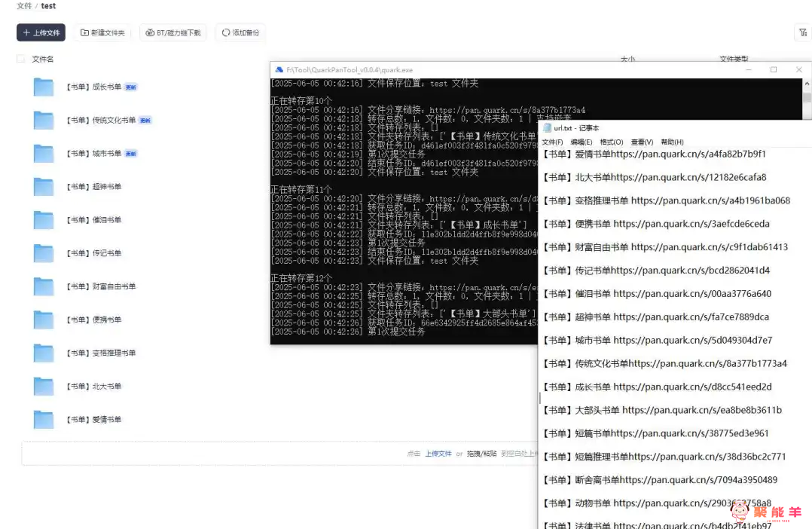The width and height of the screenshot is (812, 529).
Task: Click the 传记书单 line in Notepad
Action: tap(656, 271)
